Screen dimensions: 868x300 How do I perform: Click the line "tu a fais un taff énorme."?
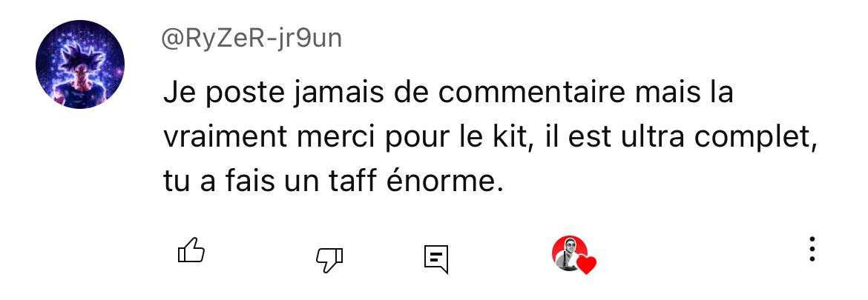[x=333, y=181]
